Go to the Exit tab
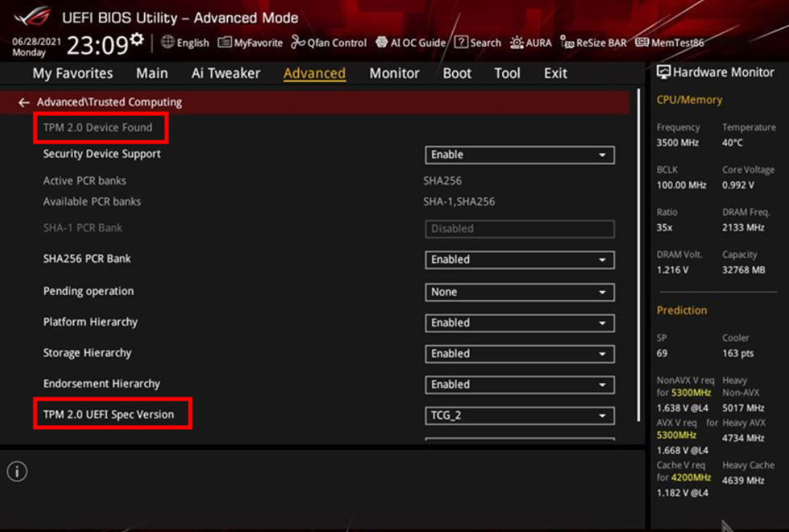 [556, 73]
